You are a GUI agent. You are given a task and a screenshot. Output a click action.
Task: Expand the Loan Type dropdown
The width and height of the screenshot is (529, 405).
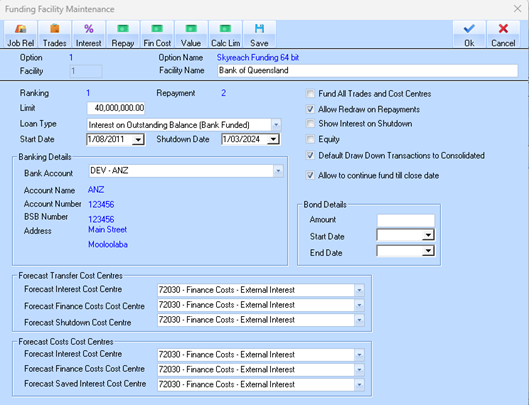[276, 125]
